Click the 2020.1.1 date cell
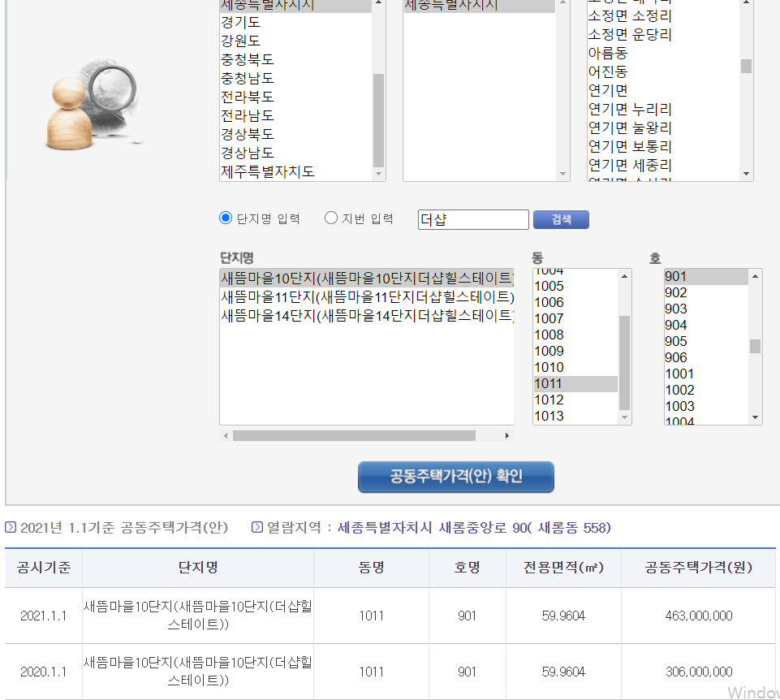 (43, 672)
